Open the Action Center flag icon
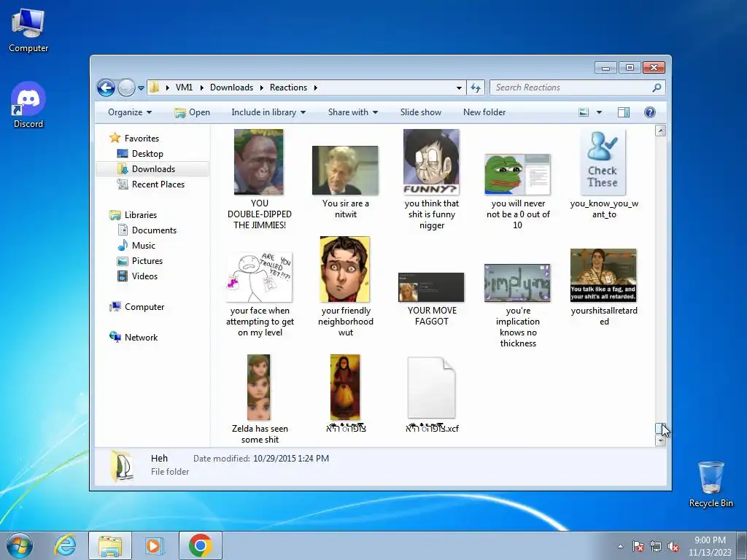This screenshot has width=747, height=560. click(x=638, y=546)
